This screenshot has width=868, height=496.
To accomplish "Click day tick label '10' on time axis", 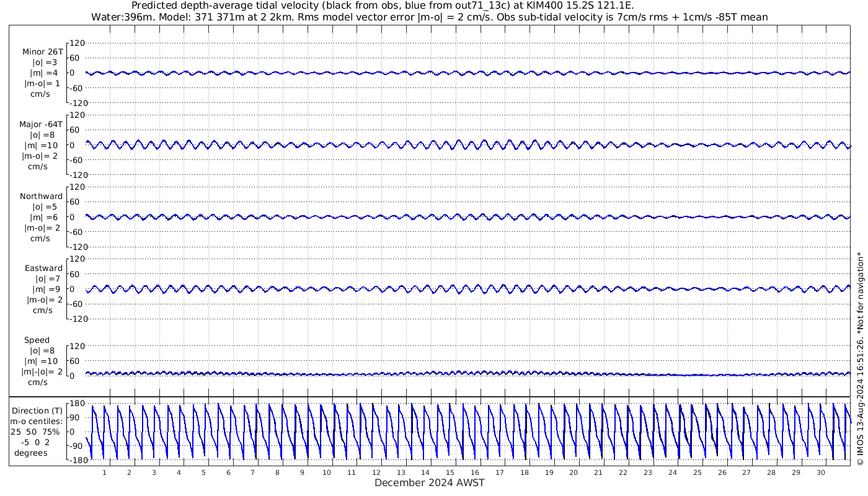I will (327, 472).
